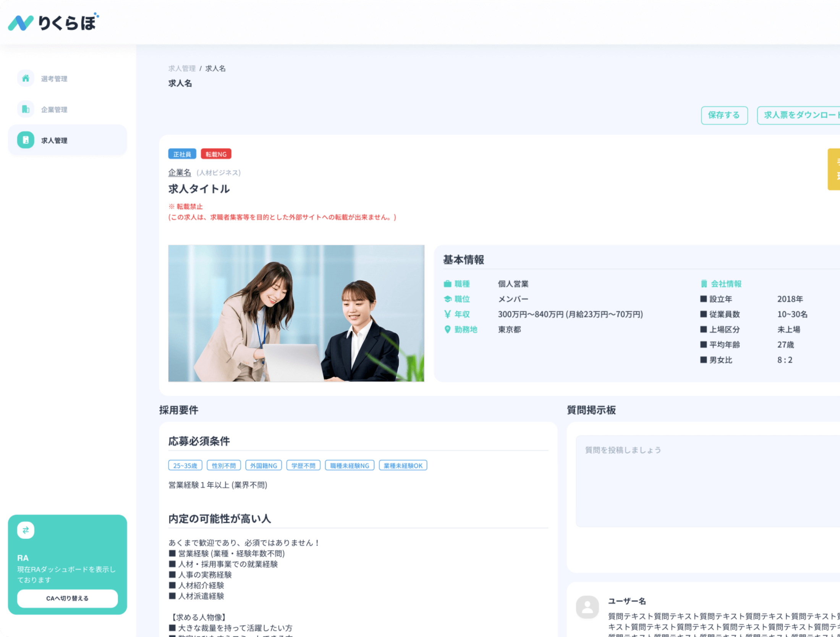Click the RA switch arrows icon
The image size is (840, 637).
(x=26, y=530)
